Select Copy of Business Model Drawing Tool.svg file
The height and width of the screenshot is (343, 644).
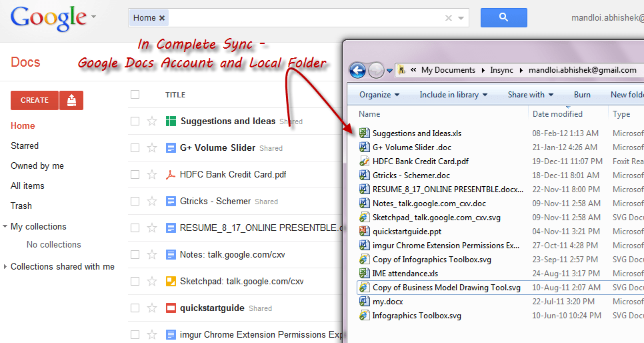[447, 288]
